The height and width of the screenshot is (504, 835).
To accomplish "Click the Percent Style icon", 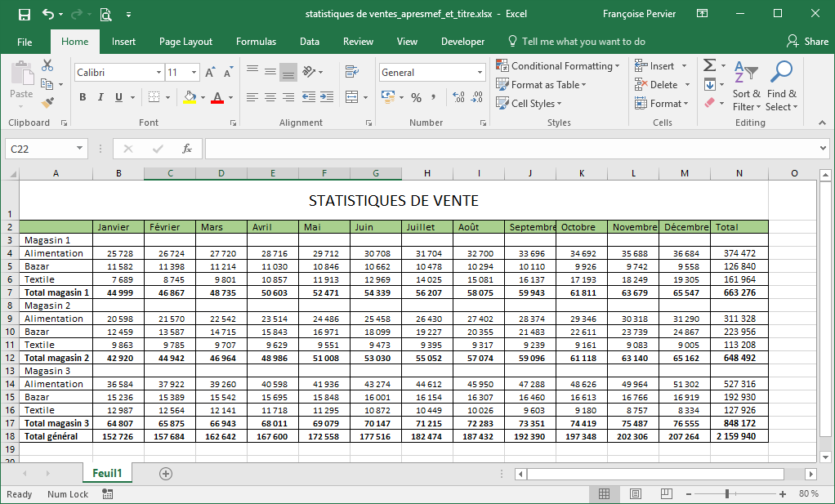I will pos(416,97).
